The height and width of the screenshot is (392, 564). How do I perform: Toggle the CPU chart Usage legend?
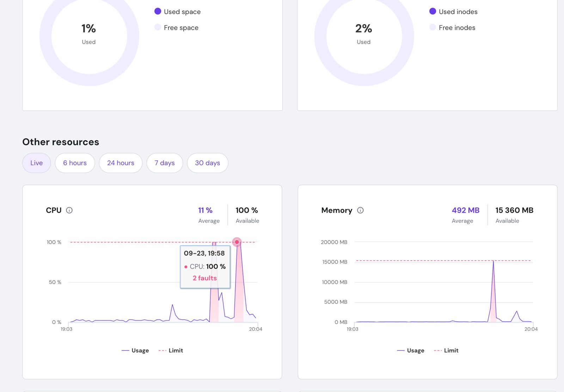point(135,350)
